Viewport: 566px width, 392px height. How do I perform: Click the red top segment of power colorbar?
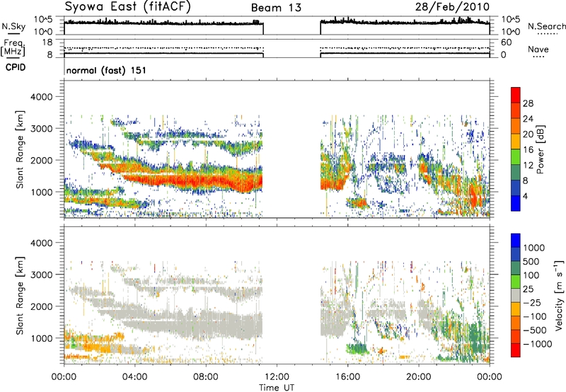pyautogui.click(x=516, y=96)
